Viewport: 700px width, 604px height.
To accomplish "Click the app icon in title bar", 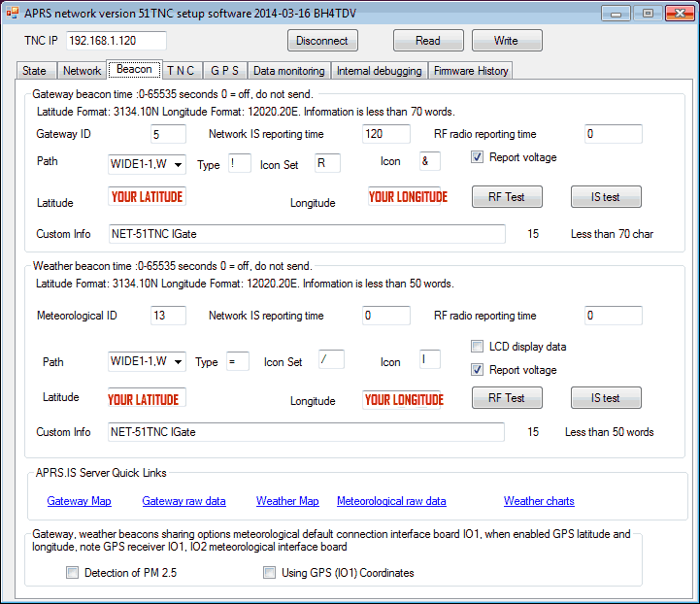I will pos(13,13).
